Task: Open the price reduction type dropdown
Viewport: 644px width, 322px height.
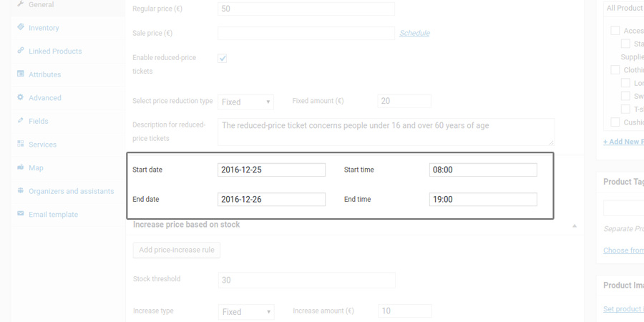Action: point(245,102)
